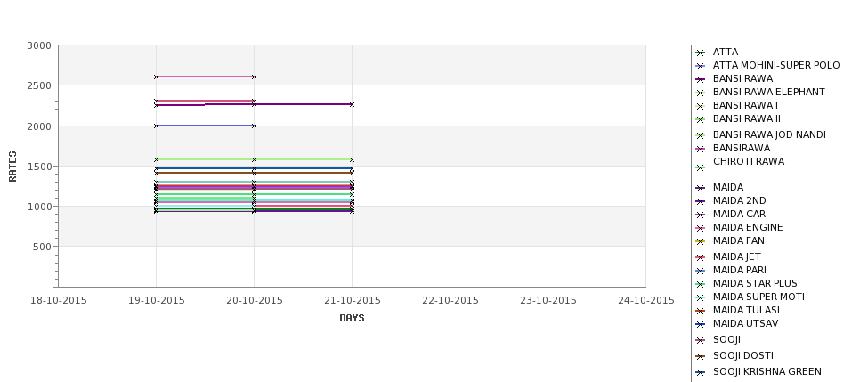Click the BANSI RAWA legend marker icon
Image resolution: width=868 pixels, height=382 pixels.
(x=701, y=80)
